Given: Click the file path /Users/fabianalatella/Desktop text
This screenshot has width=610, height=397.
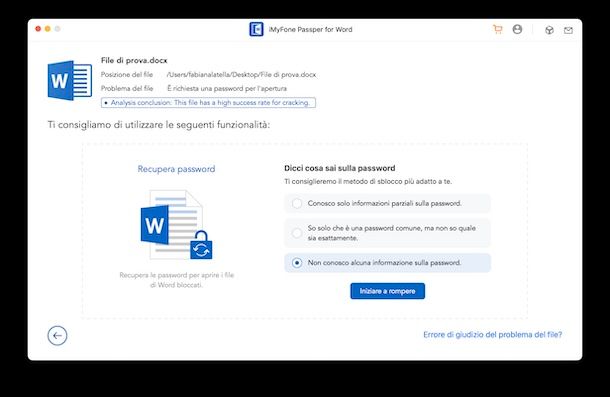Looking at the screenshot, I should [x=241, y=75].
